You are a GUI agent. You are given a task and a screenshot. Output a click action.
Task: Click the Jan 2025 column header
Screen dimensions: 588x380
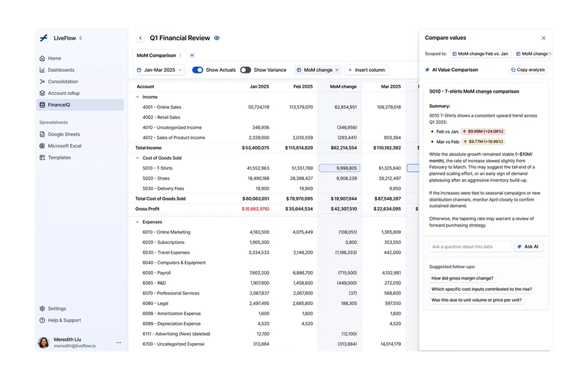[259, 86]
